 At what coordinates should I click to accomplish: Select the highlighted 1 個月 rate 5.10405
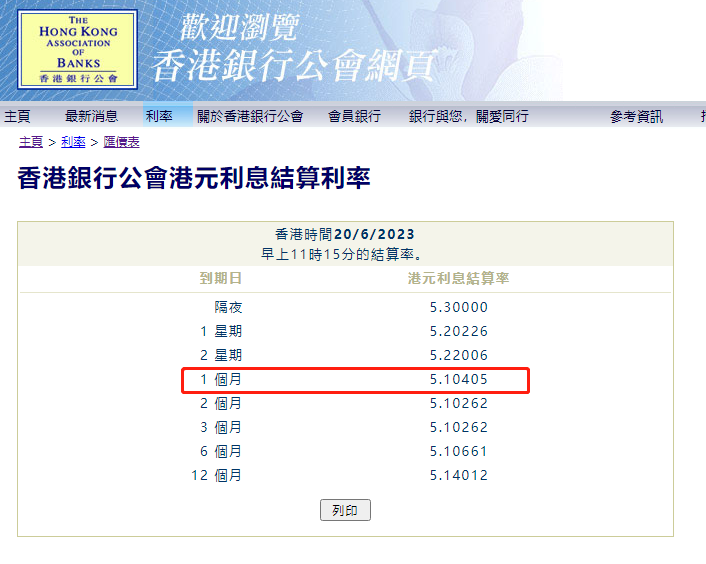(x=458, y=380)
